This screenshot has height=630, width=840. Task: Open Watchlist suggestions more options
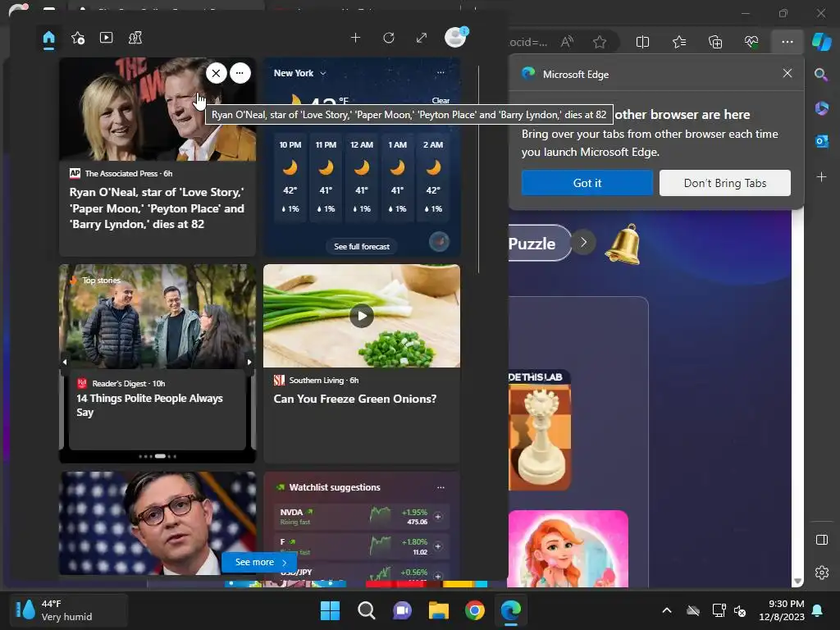[x=441, y=487]
